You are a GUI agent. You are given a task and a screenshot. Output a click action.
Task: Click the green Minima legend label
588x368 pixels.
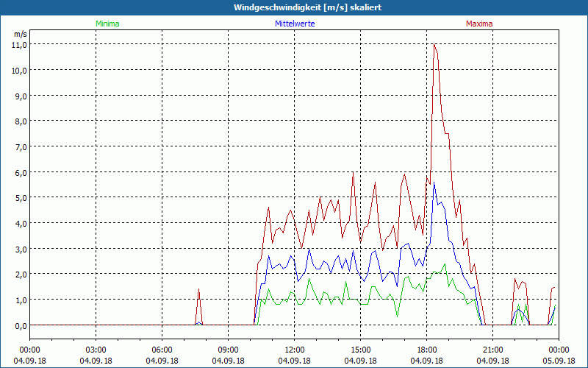[107, 24]
